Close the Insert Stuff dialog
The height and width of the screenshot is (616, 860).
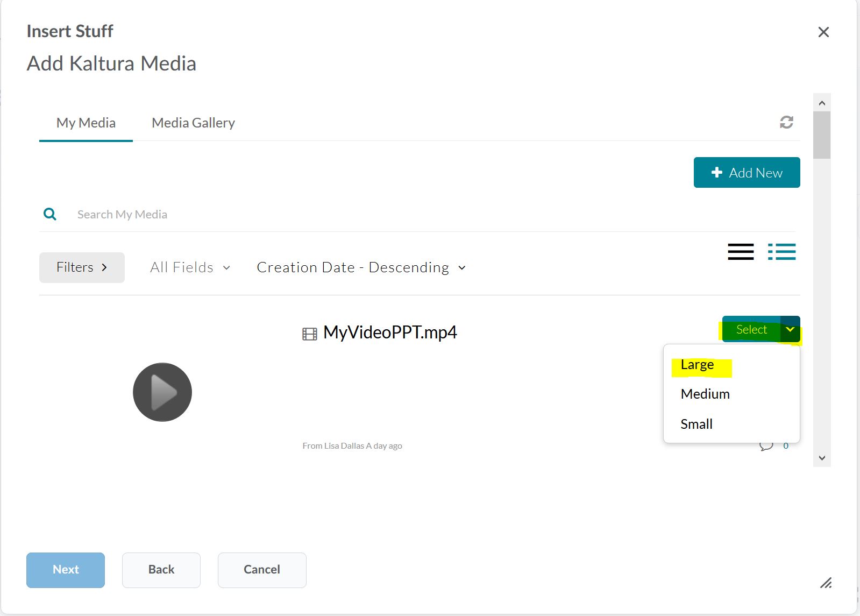(x=823, y=32)
